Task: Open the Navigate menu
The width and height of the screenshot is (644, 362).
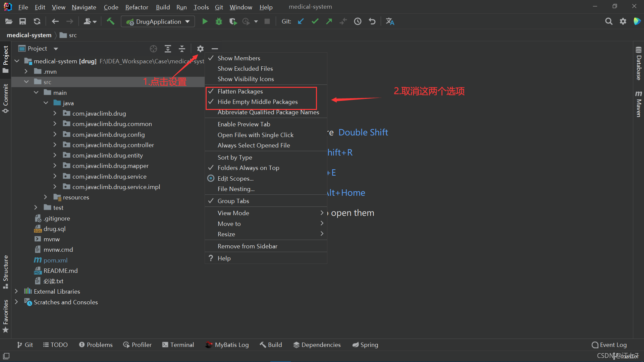Action: tap(84, 7)
